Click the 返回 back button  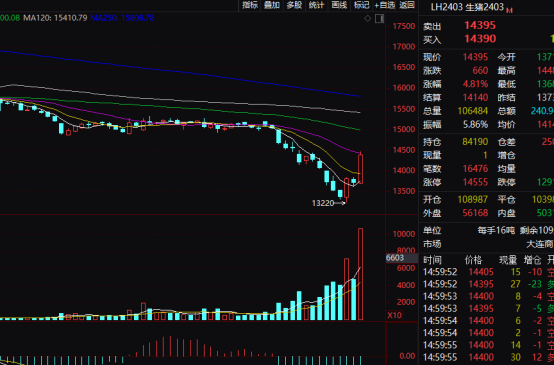(407, 5)
